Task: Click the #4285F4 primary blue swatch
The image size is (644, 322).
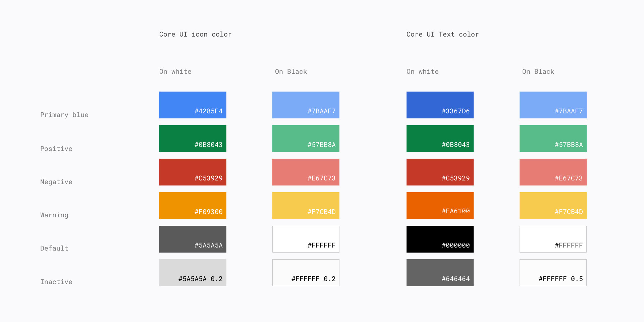Action: click(193, 105)
